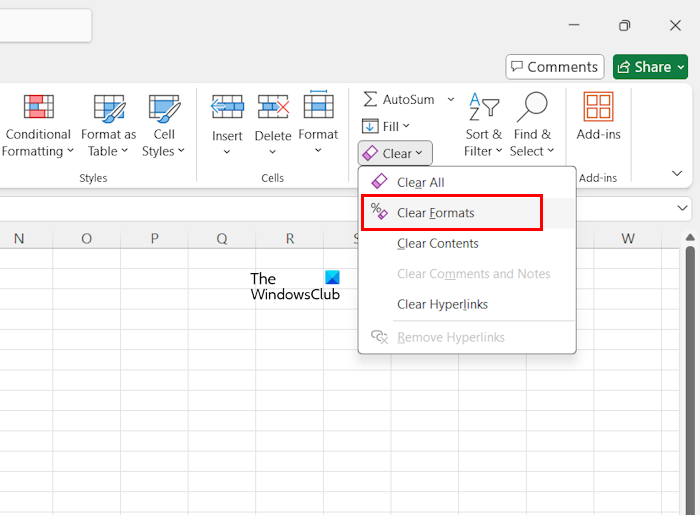The width and height of the screenshot is (700, 515).
Task: Select column Q header
Action: pos(222,238)
